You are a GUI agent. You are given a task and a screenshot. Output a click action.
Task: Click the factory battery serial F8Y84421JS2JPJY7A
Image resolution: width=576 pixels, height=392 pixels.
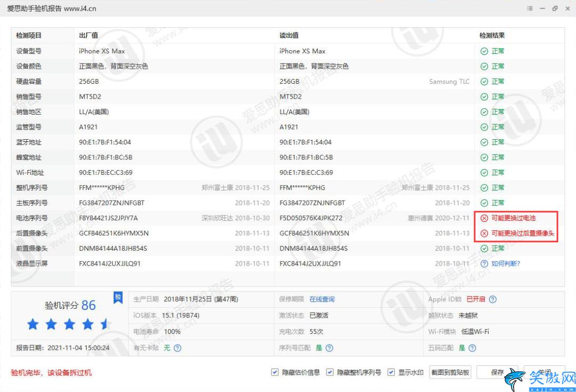coord(108,218)
